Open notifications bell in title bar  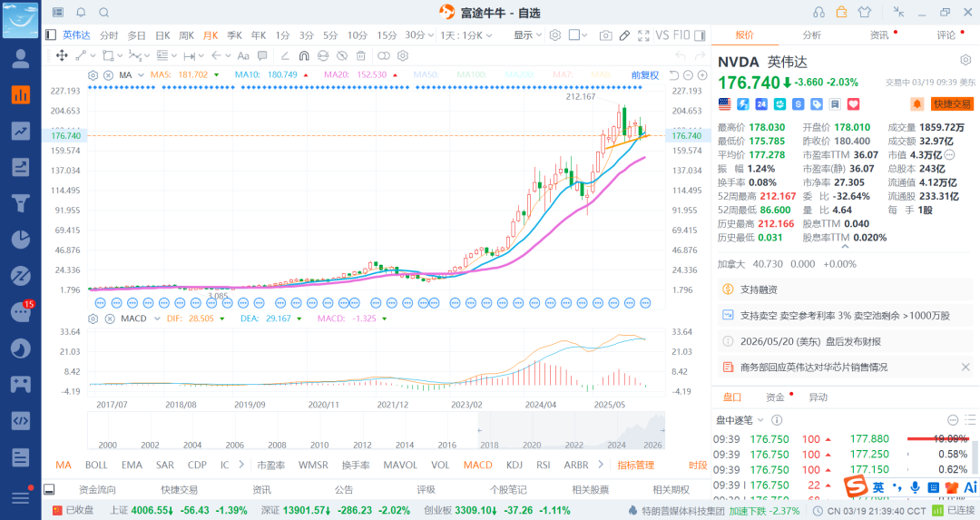pos(82,13)
